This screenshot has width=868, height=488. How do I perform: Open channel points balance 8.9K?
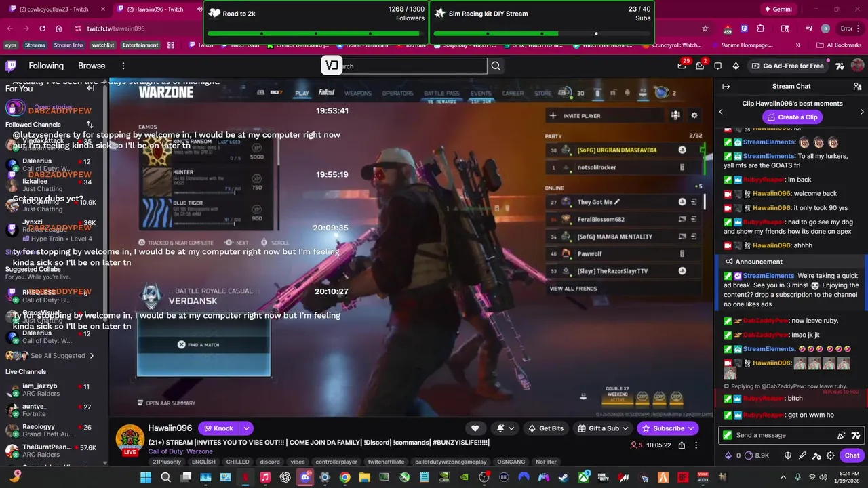757,455
